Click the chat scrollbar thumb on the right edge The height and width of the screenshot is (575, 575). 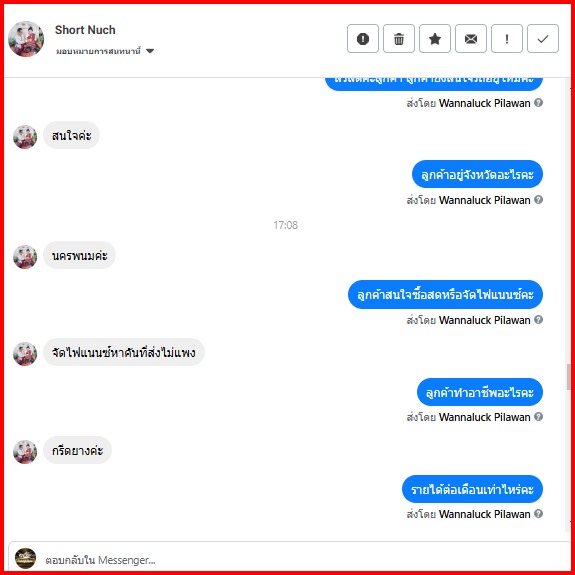click(568, 377)
